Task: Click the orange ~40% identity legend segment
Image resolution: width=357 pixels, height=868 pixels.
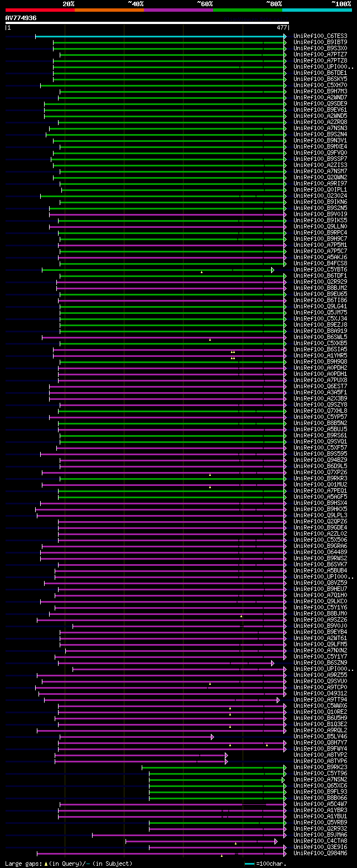Action: (x=109, y=10)
